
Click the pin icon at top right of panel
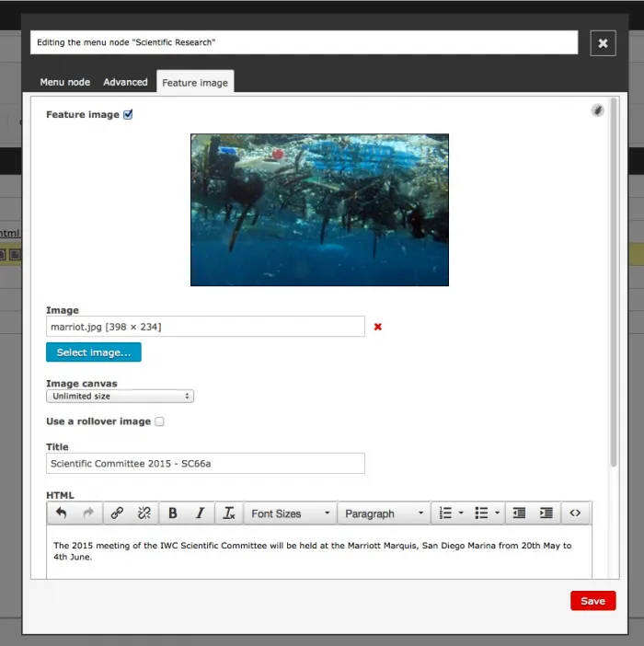[597, 110]
